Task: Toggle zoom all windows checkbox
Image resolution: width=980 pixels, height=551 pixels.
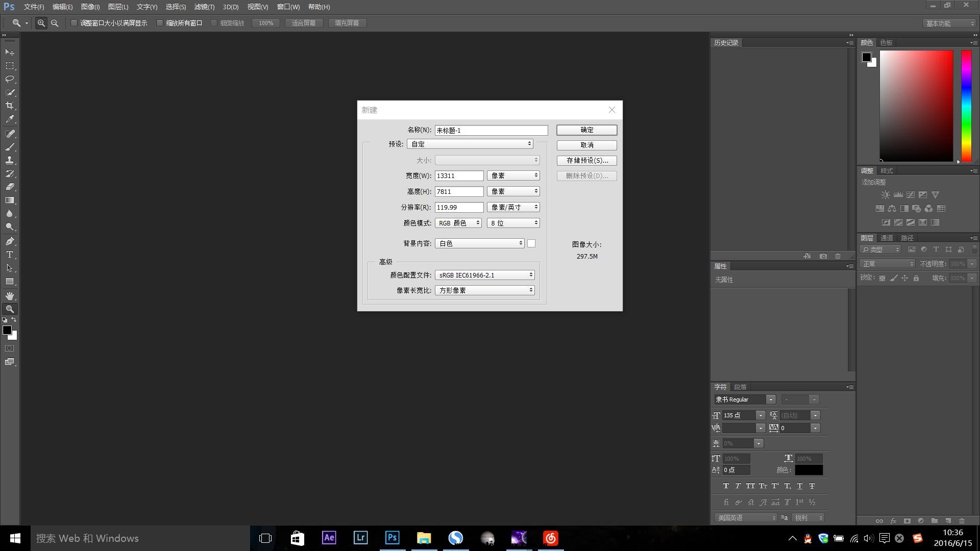Action: [x=160, y=23]
